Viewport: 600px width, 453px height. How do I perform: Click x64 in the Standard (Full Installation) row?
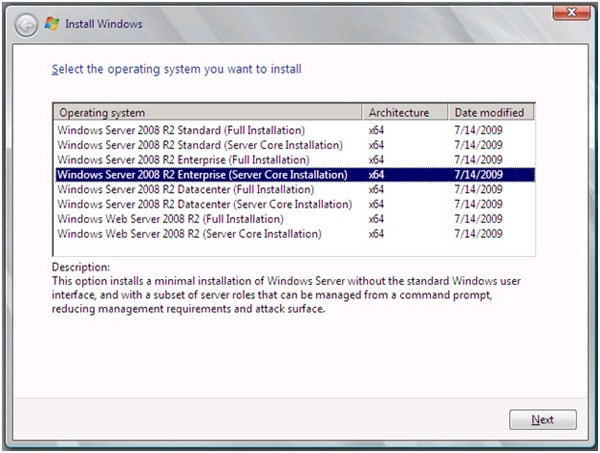tap(376, 130)
